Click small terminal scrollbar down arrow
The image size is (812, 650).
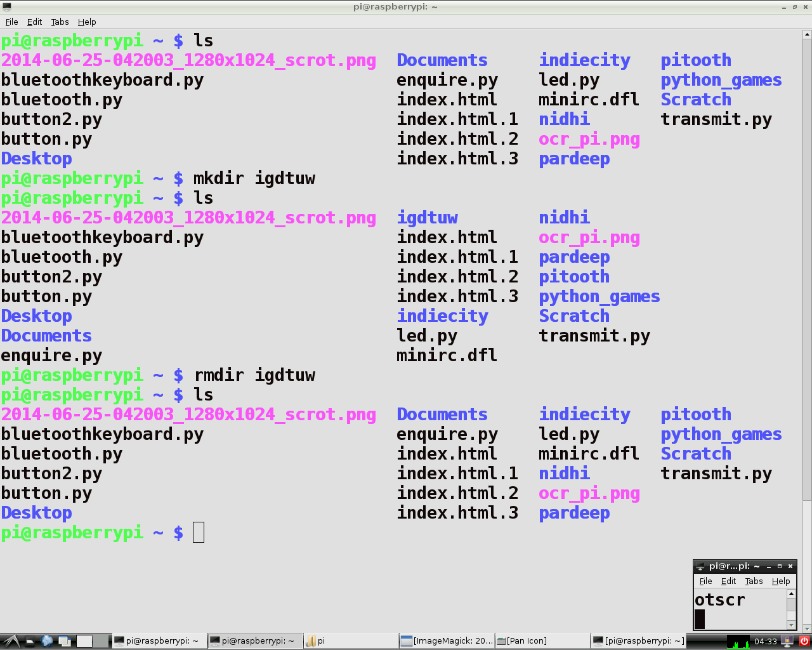[791, 625]
